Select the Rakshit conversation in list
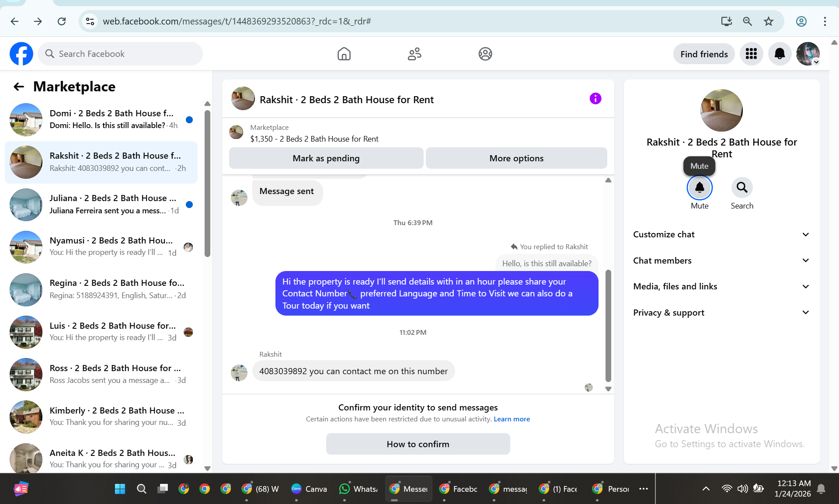The width and height of the screenshot is (839, 504). (101, 162)
